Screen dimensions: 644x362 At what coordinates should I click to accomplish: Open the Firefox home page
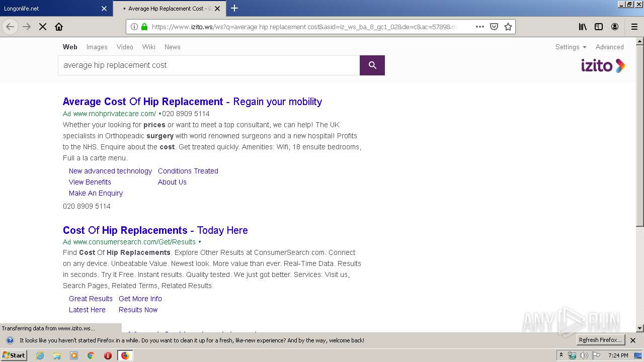[59, 27]
